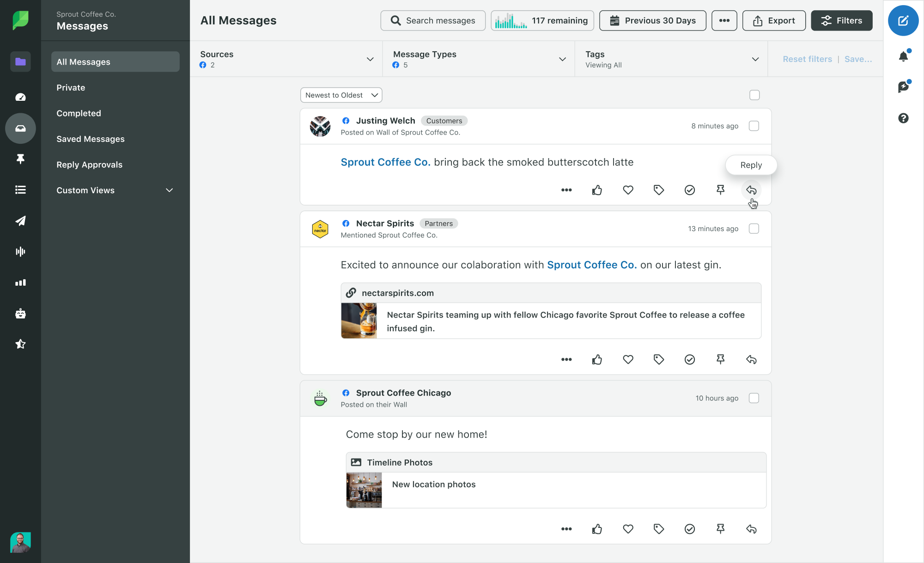Click the checkmark/complete icon on Justing Welch post
The height and width of the screenshot is (563, 924).
[x=689, y=190]
